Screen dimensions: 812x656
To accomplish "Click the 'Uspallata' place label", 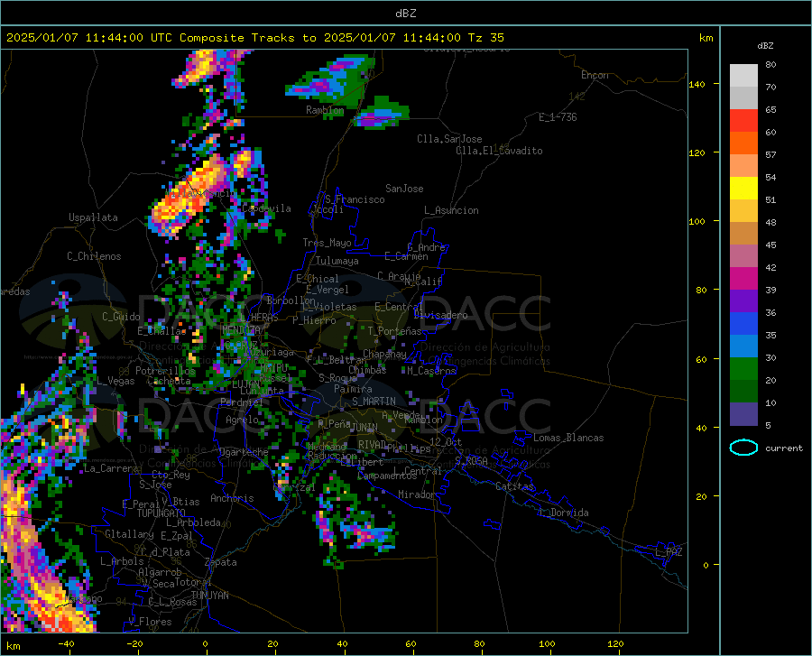I will [93, 217].
